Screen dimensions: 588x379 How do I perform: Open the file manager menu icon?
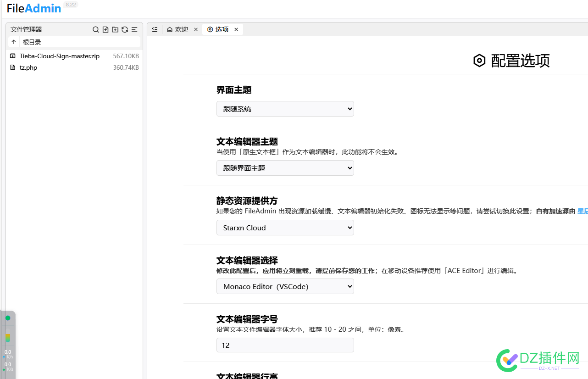pyautogui.click(x=134, y=29)
